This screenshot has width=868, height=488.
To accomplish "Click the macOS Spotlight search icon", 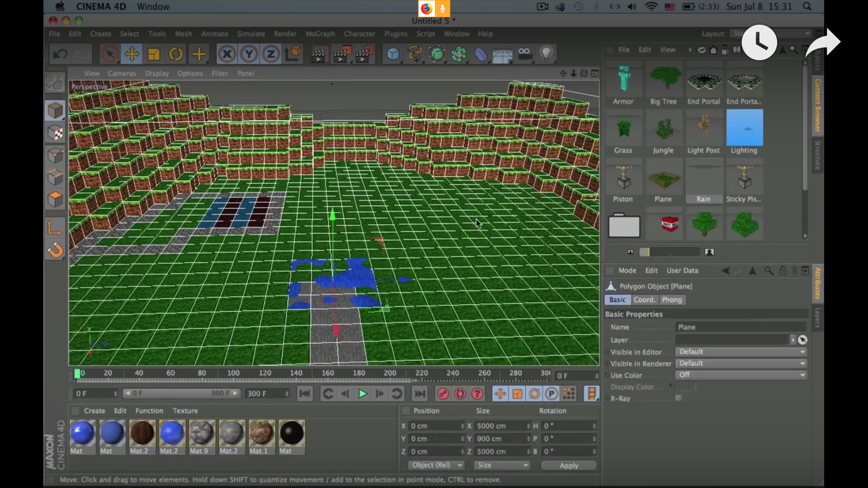I will [x=807, y=7].
